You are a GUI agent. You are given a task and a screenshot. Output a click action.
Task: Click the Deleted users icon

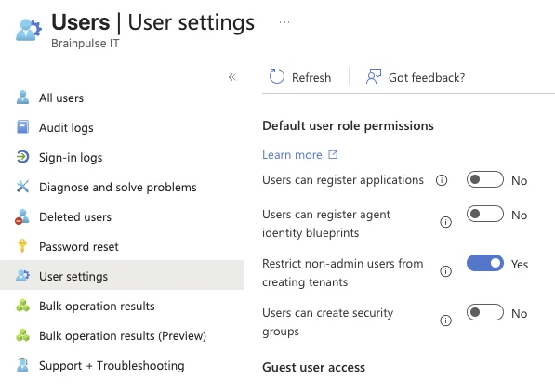(x=22, y=216)
